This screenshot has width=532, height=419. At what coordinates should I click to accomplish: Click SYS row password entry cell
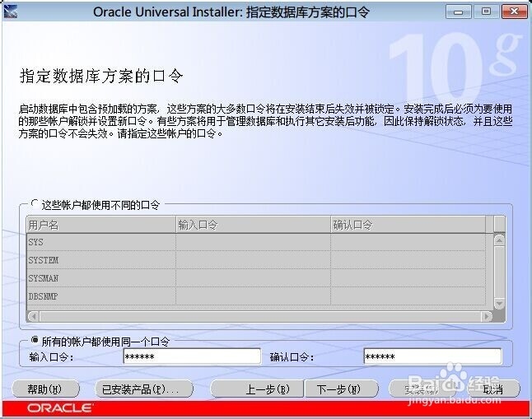(253, 242)
